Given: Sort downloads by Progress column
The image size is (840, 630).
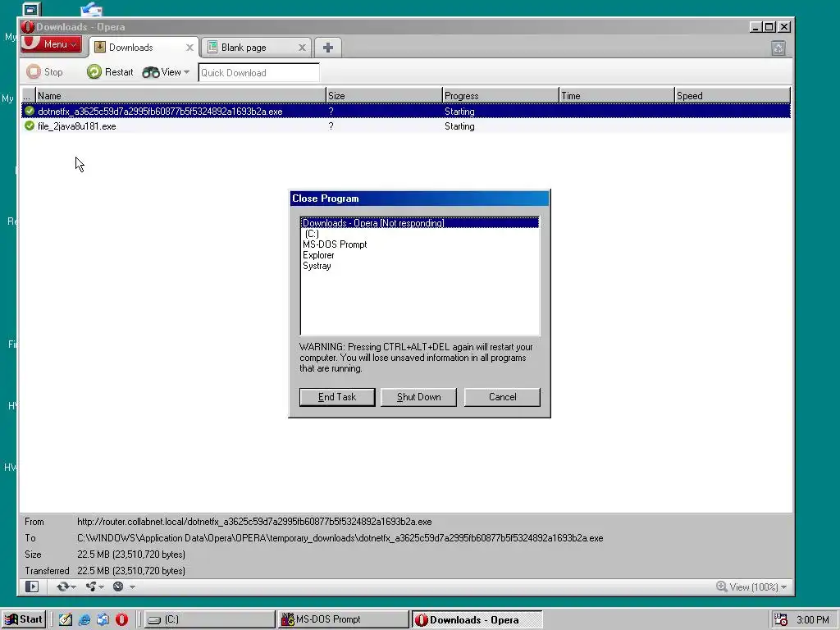Looking at the screenshot, I should (x=500, y=95).
